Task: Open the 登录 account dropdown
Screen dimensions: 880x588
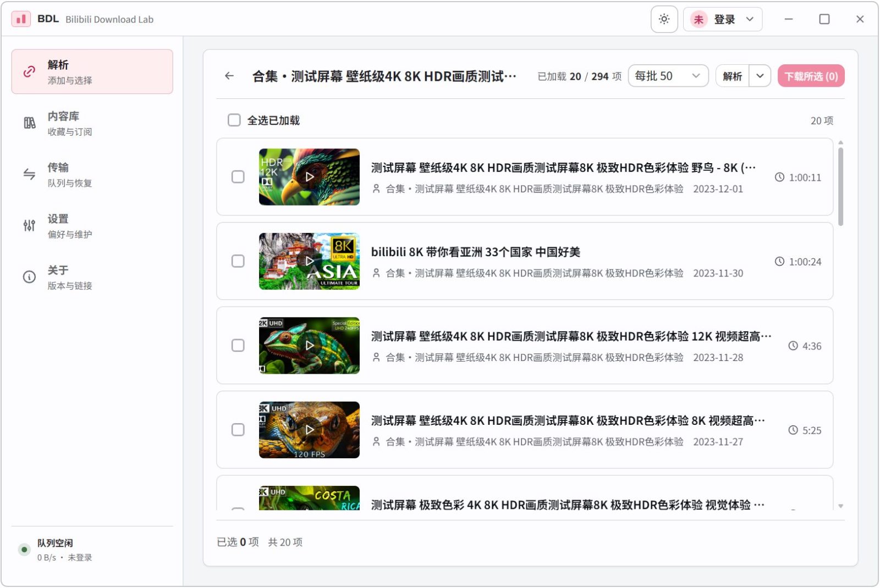Action: tap(723, 19)
